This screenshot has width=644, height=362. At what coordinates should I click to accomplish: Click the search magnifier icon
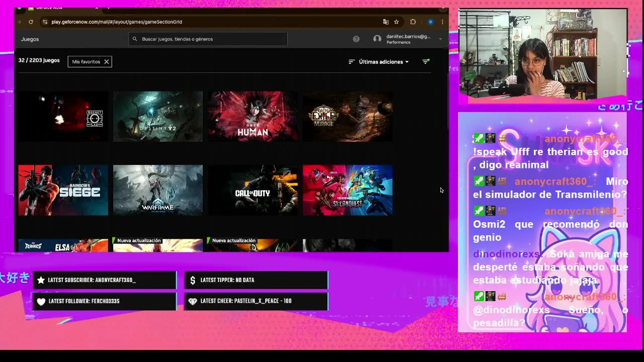[x=135, y=39]
